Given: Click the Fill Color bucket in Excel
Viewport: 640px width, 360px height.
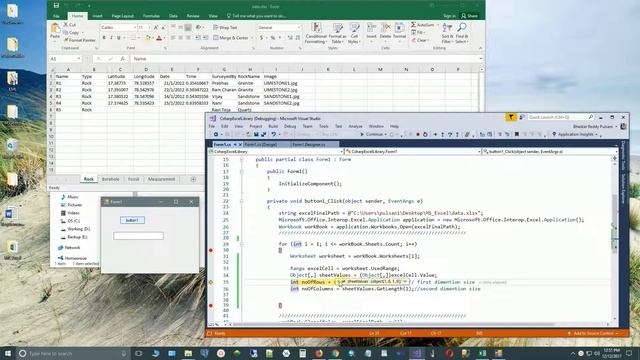Looking at the screenshot, I should [148, 38].
